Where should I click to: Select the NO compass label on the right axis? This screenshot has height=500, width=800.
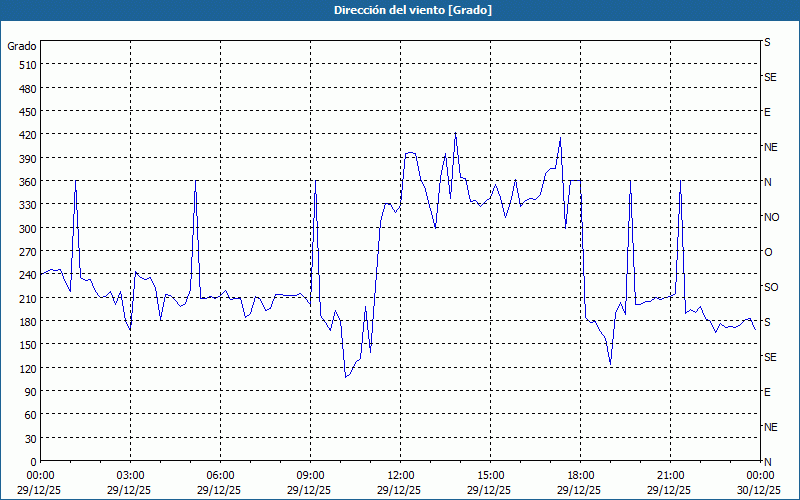(771, 217)
